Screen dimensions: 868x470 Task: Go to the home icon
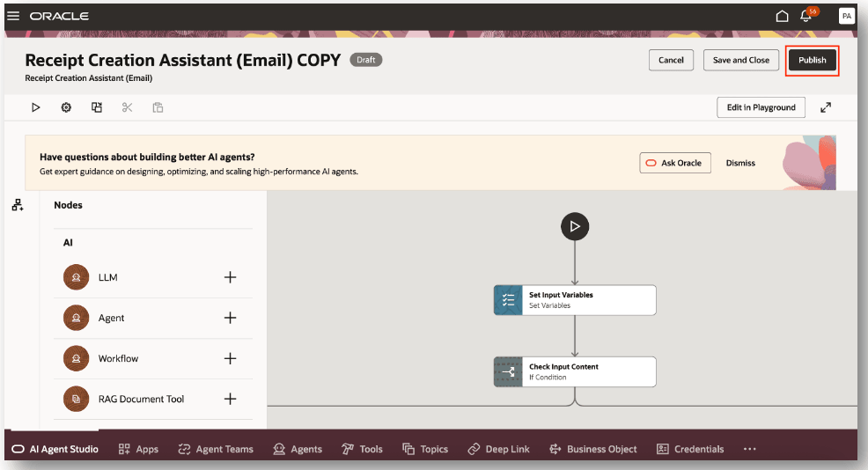point(782,16)
